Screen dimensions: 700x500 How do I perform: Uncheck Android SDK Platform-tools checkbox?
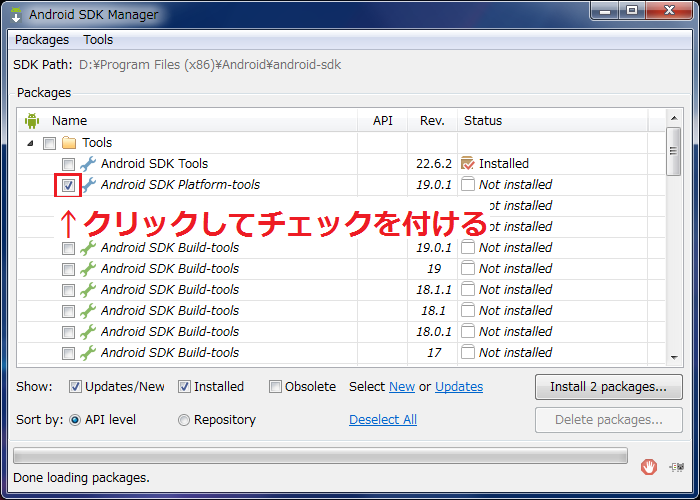point(68,185)
